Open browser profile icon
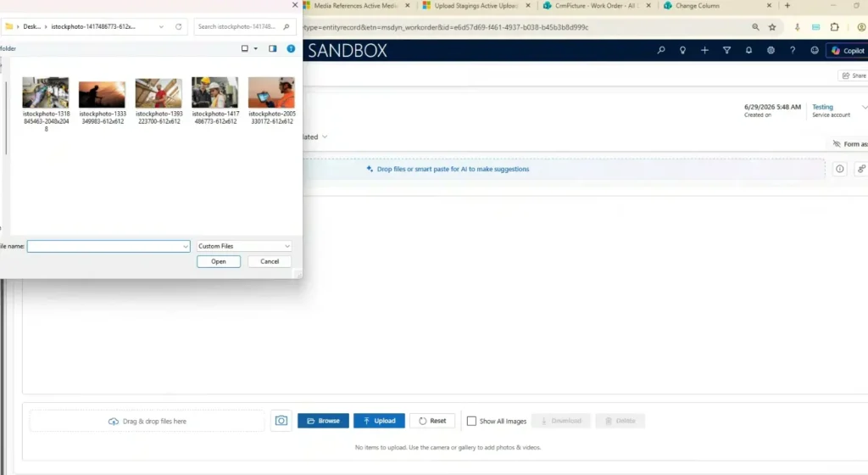 pos(861,27)
